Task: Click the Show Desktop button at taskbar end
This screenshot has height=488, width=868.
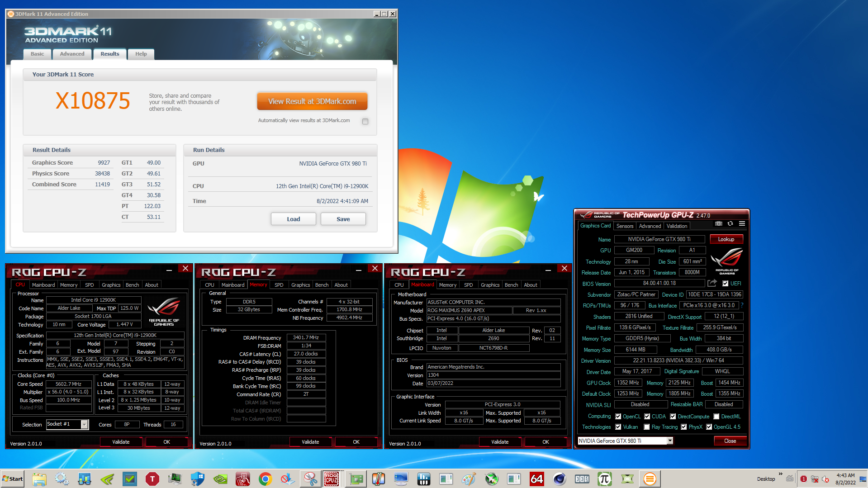Action: point(863,479)
